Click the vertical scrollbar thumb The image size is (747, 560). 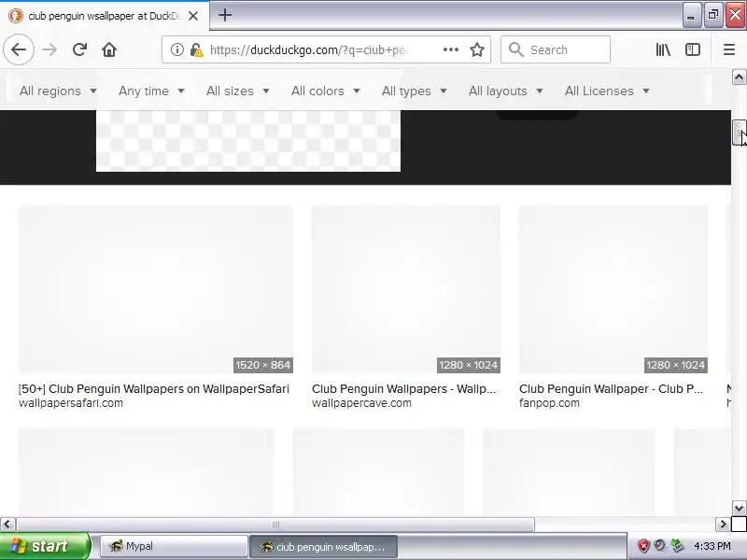(x=739, y=133)
